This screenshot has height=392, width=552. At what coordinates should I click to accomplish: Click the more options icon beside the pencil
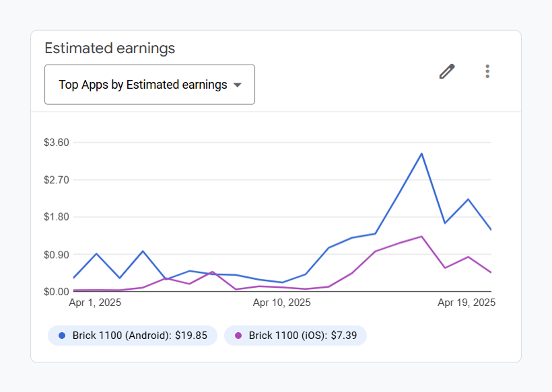(487, 71)
